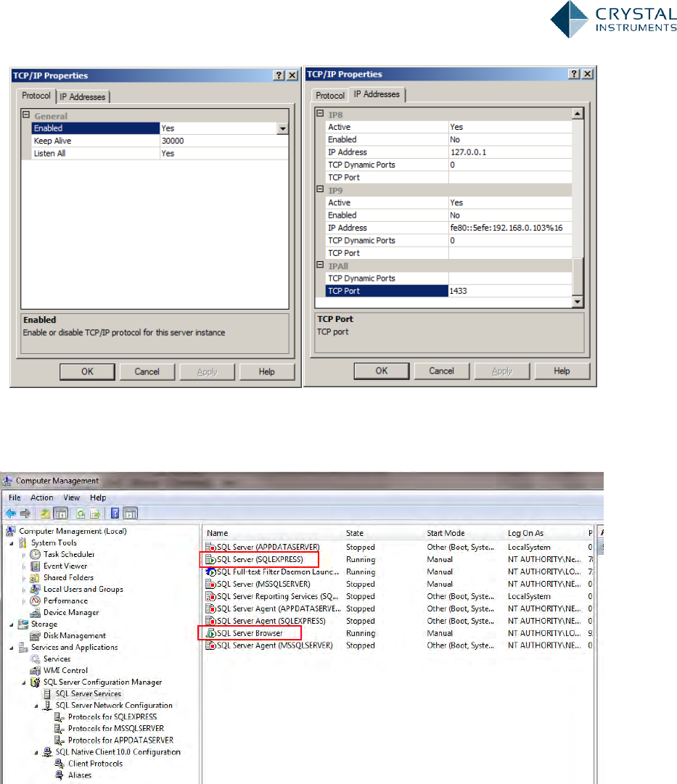This screenshot has width=677, height=784.
Task: Click the Up one level folder icon
Action: pos(45,513)
